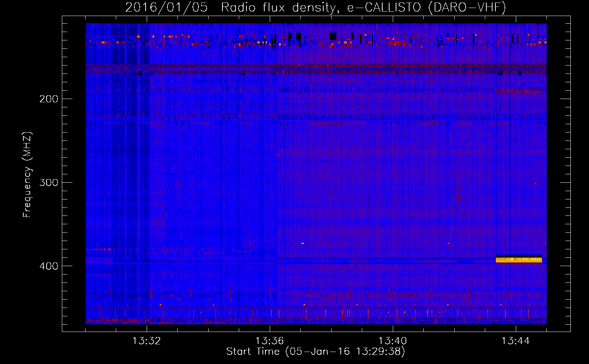The height and width of the screenshot is (364, 589).
Task: Click the 'Frequency (MHZ)' y-axis label
Action: click(x=27, y=175)
